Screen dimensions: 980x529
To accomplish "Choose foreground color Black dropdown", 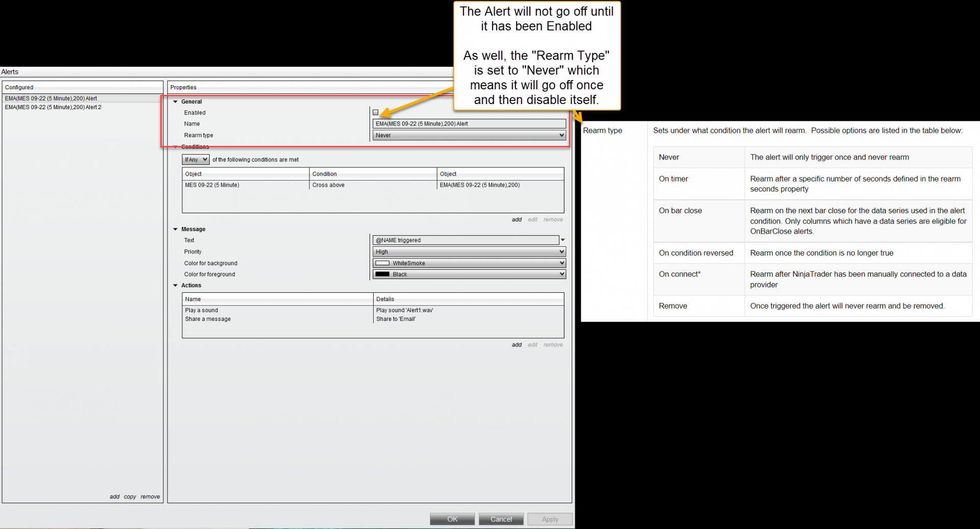I will [469, 274].
